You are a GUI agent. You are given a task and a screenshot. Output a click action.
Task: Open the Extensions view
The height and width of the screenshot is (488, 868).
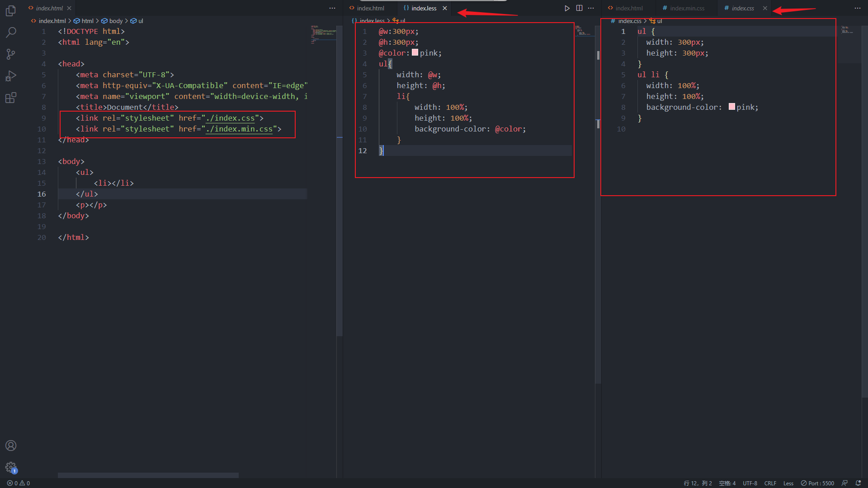click(11, 97)
